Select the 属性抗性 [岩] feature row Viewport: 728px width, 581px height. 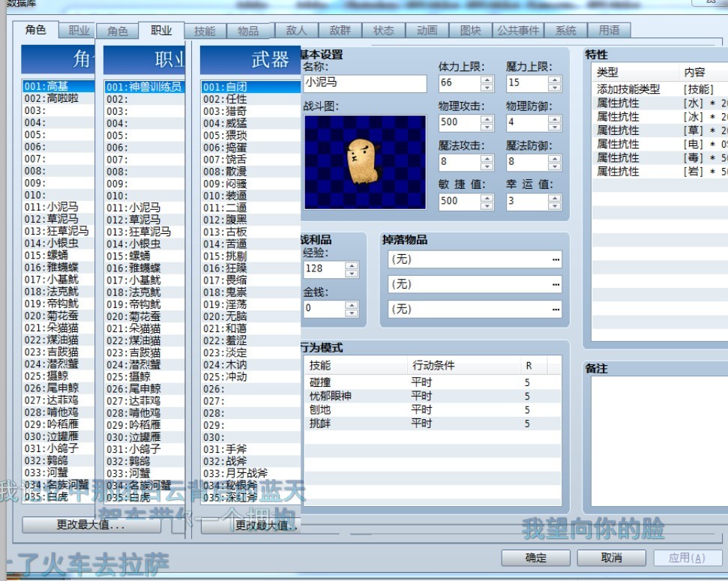661,172
